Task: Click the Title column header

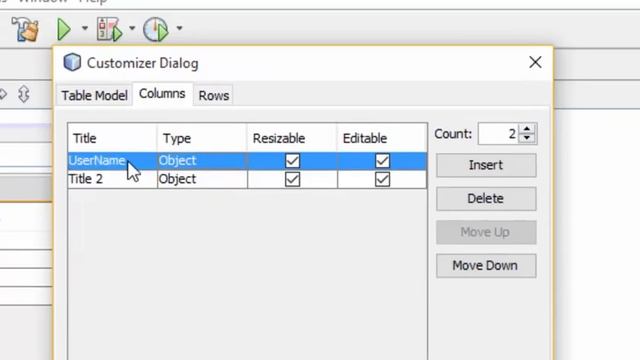Action: tap(113, 138)
